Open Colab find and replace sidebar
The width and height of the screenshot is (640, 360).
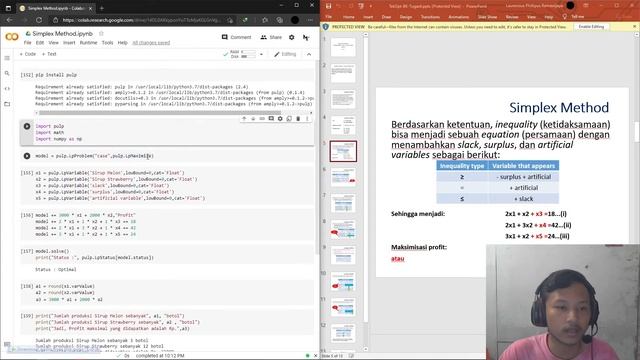[7, 73]
